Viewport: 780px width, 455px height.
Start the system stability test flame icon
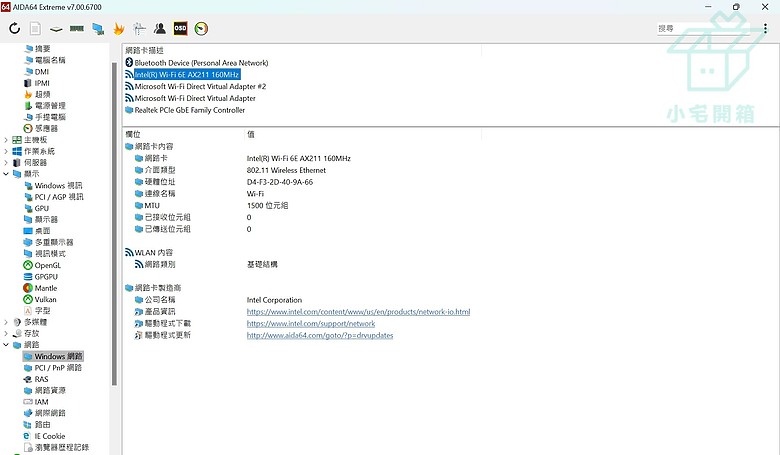pyautogui.click(x=118, y=28)
